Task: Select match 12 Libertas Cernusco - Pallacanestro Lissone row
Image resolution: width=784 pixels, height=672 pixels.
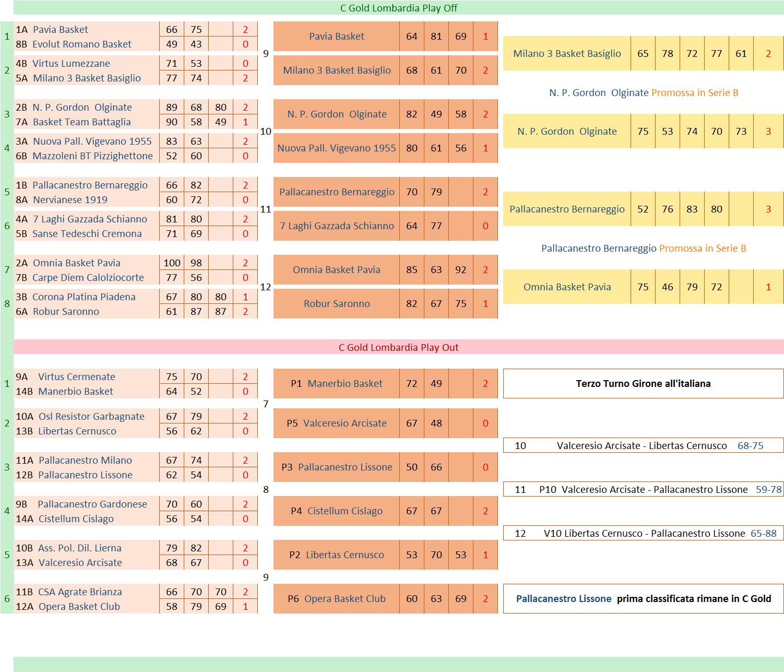Action: coord(643,534)
